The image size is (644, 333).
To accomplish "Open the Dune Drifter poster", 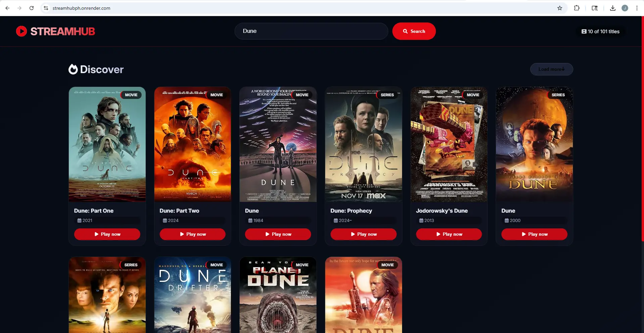I will (193, 295).
